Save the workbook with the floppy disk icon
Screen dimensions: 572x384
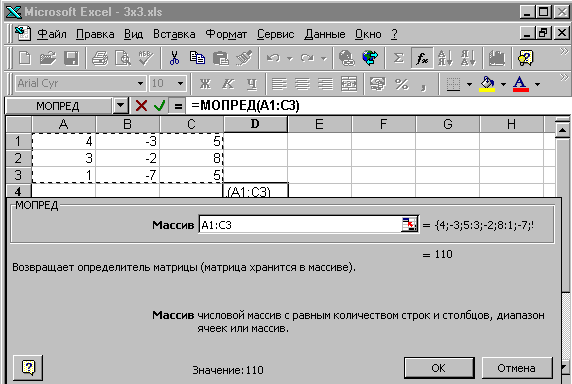click(71, 58)
